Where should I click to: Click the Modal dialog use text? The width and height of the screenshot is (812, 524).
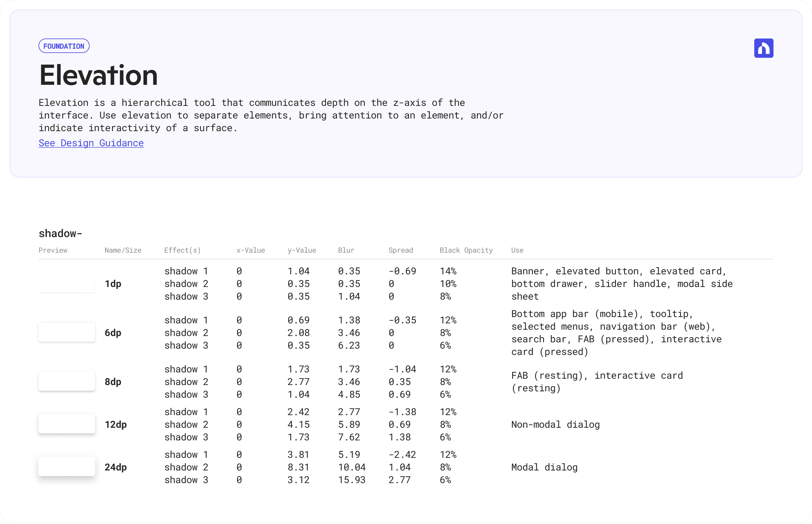point(544,467)
